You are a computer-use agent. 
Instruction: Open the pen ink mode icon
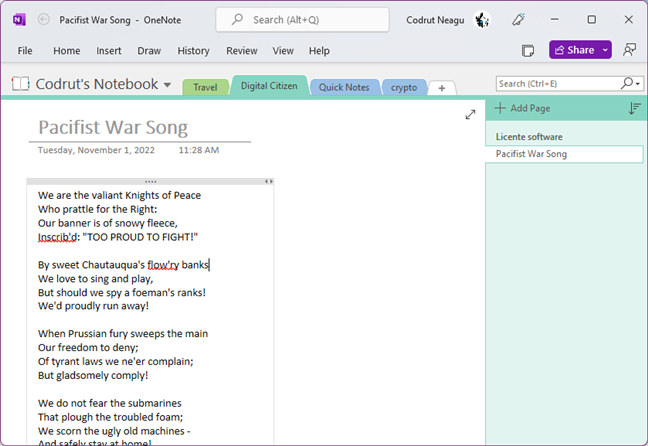pos(518,19)
